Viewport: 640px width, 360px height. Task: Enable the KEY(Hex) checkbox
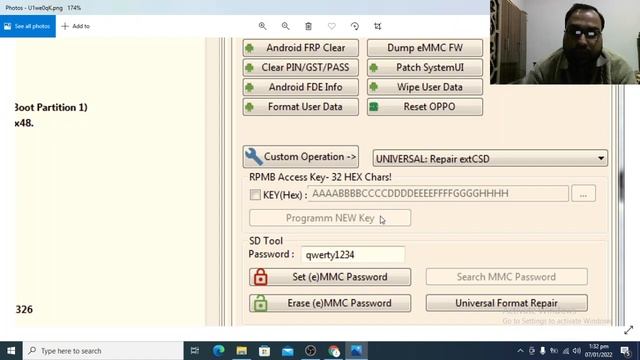pyautogui.click(x=255, y=195)
